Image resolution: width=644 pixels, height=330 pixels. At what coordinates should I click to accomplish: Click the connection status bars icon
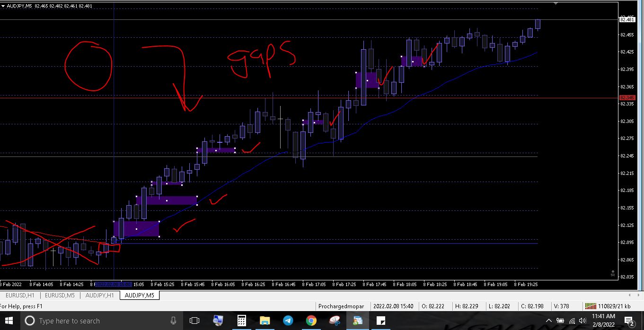click(591, 306)
